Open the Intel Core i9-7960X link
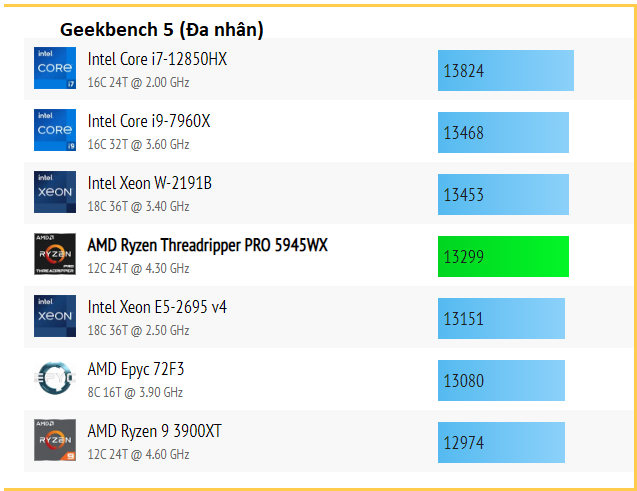 coord(149,121)
